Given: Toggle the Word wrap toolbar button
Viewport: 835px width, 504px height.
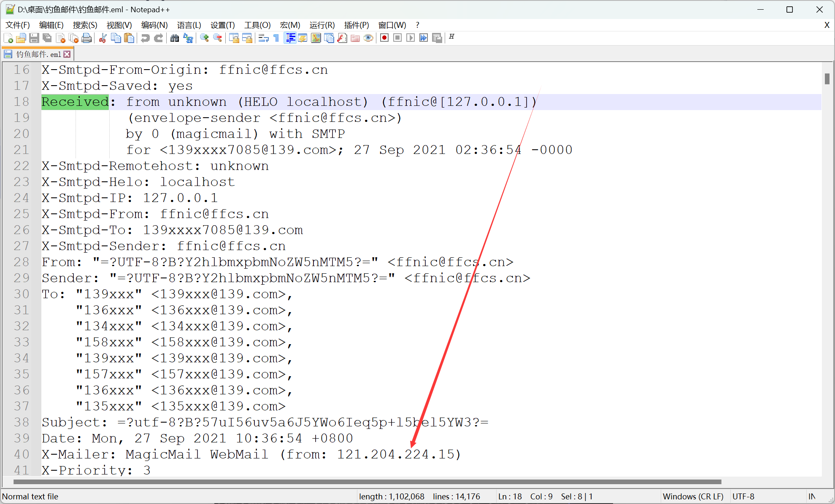Looking at the screenshot, I should 264,38.
